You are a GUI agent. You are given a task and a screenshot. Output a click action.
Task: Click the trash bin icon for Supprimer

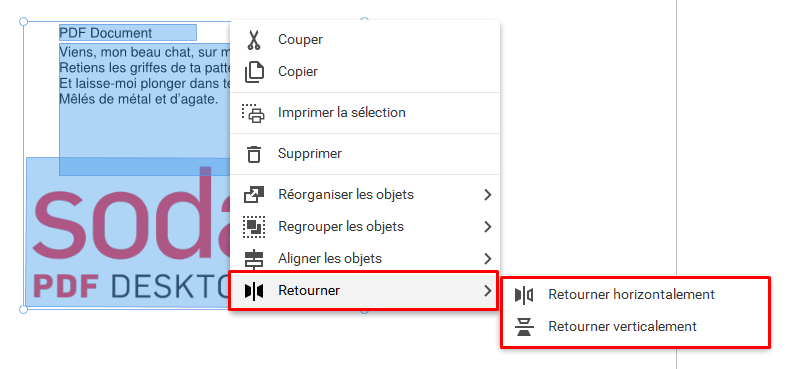pos(254,154)
